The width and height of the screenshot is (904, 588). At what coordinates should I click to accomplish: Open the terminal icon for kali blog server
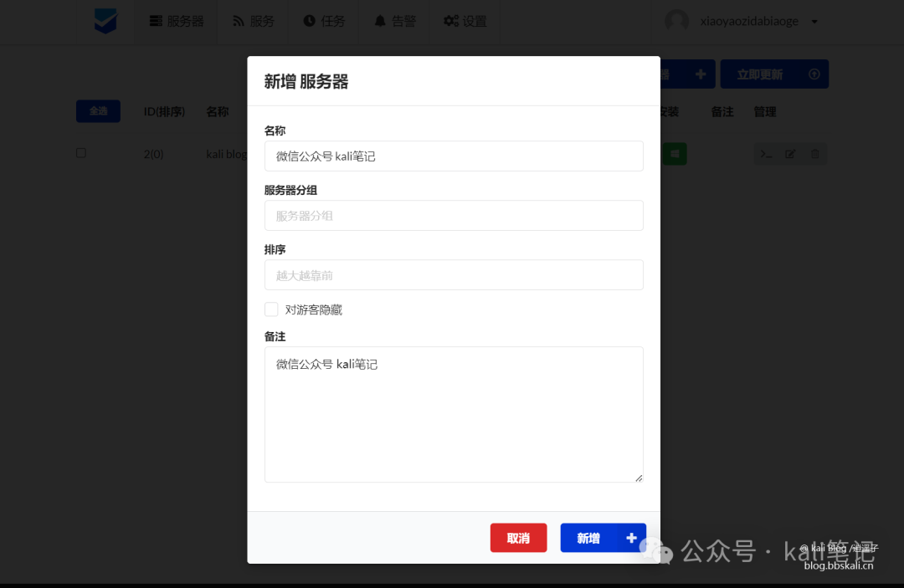pyautogui.click(x=766, y=155)
